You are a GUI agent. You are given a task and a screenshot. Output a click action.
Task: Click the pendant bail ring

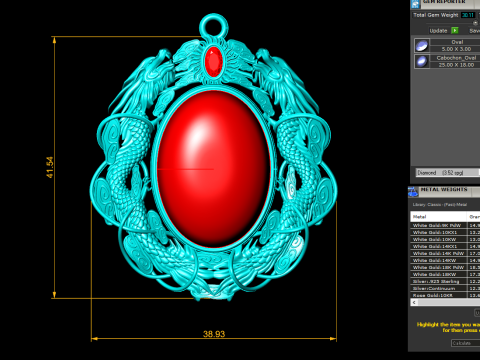click(214, 26)
